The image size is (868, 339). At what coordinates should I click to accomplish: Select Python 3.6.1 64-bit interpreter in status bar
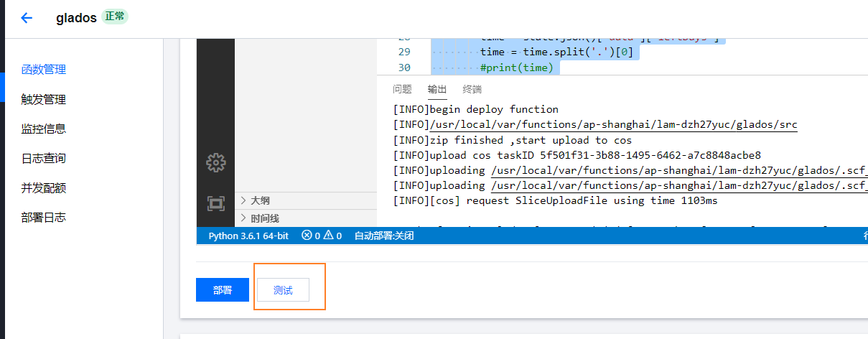pyautogui.click(x=248, y=236)
